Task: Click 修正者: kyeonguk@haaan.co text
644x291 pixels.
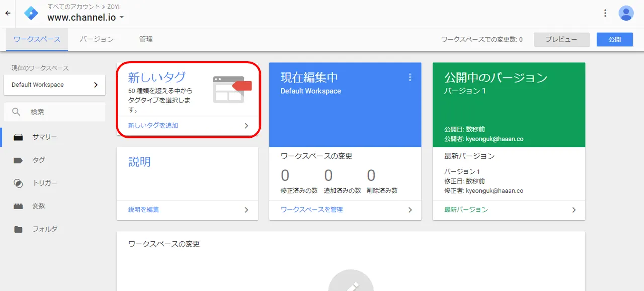Action: [484, 191]
